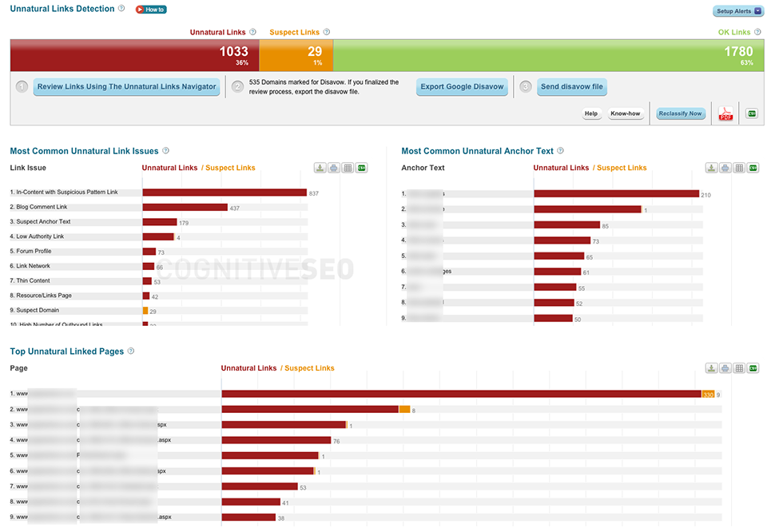
Task: Click the Blog Comment Link bar
Action: [185, 207]
